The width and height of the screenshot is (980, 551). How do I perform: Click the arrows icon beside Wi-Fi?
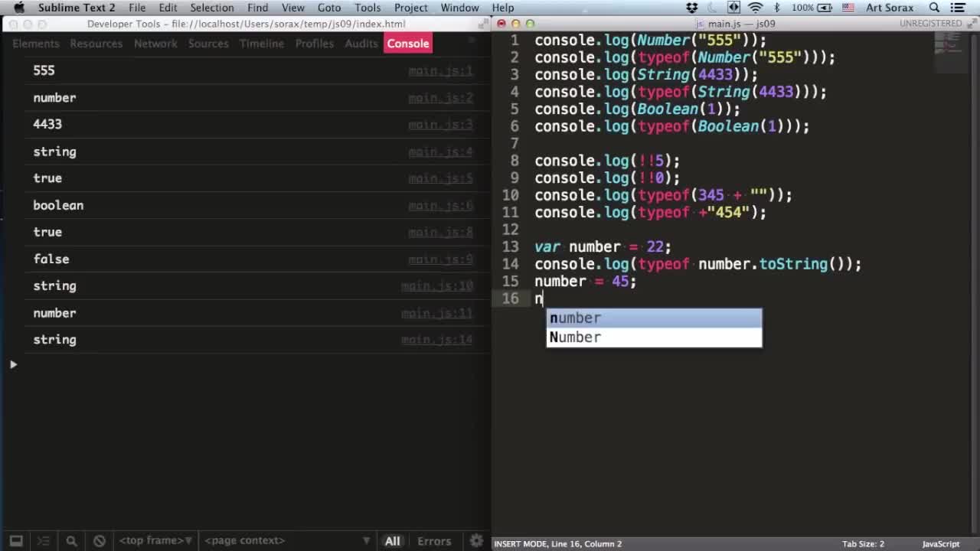(734, 8)
